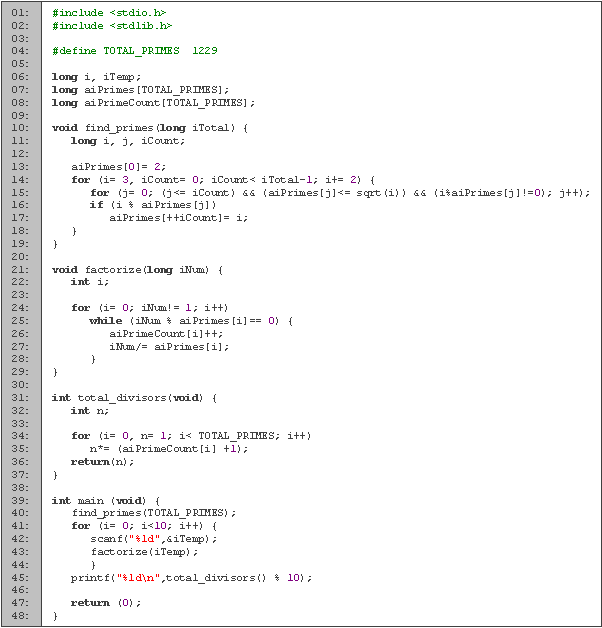Click the '#include <stdio.h>' line
602x628 pixels.
109,13
